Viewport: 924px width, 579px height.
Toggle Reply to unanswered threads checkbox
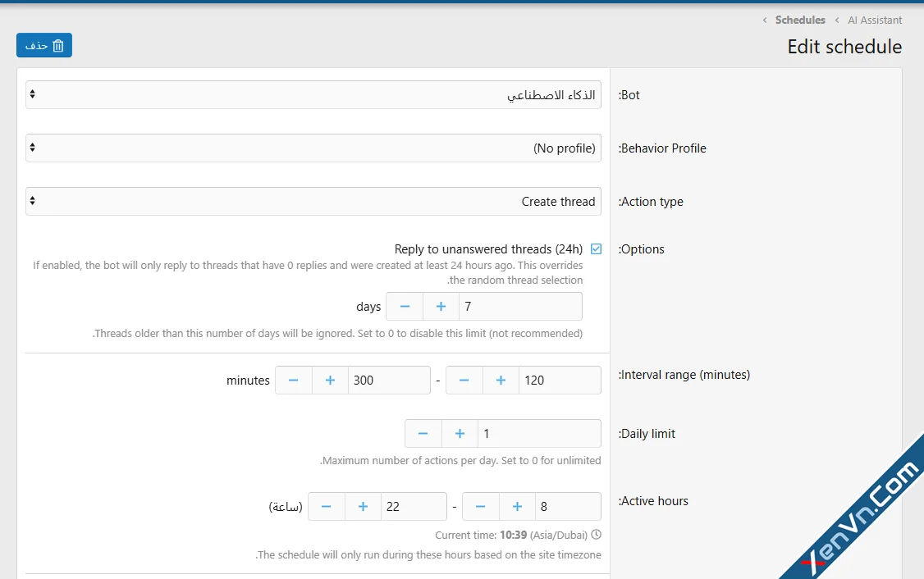coord(596,248)
